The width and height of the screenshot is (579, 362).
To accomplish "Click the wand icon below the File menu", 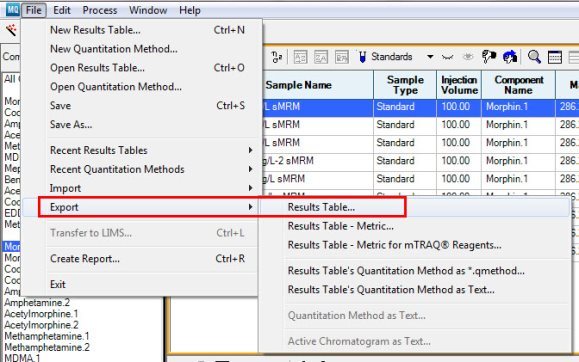I will pos(11,30).
